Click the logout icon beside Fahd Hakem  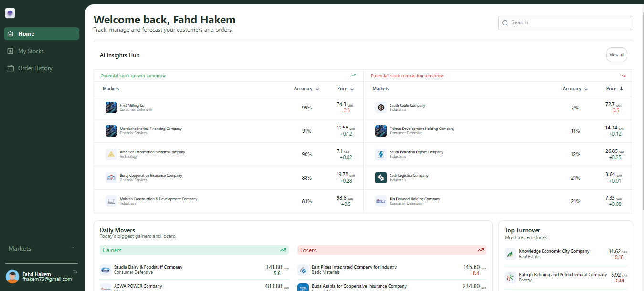(x=74, y=272)
